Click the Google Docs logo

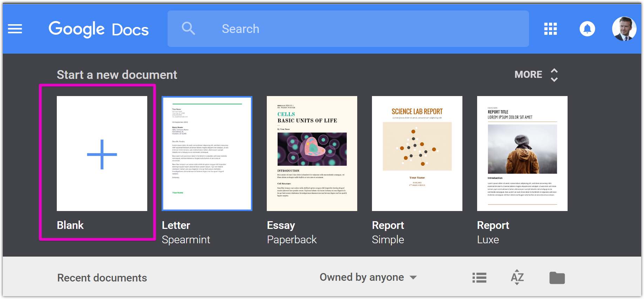(x=99, y=29)
